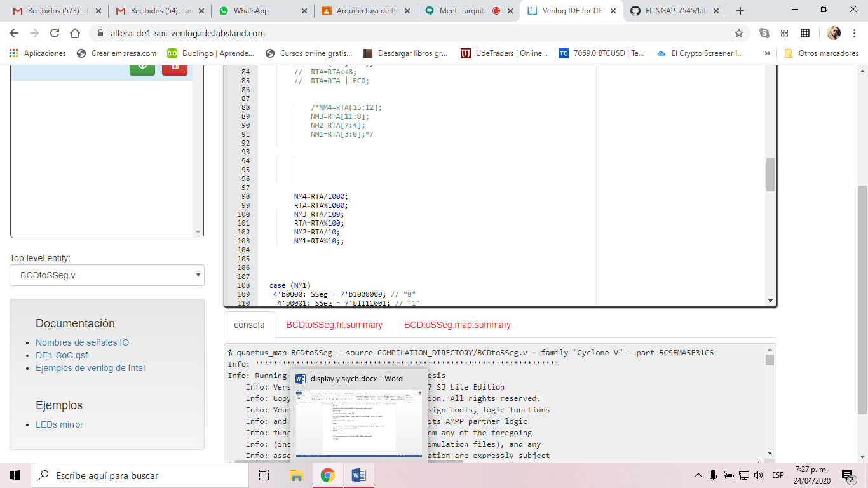This screenshot has width=868, height=488.
Task: Click the microphone icon in system tray
Action: click(714, 475)
